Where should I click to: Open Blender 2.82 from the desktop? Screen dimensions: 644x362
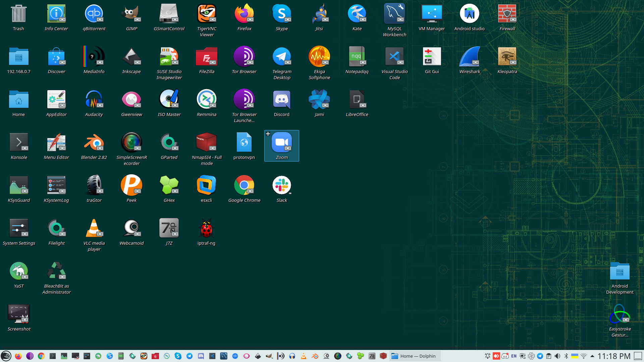[94, 143]
